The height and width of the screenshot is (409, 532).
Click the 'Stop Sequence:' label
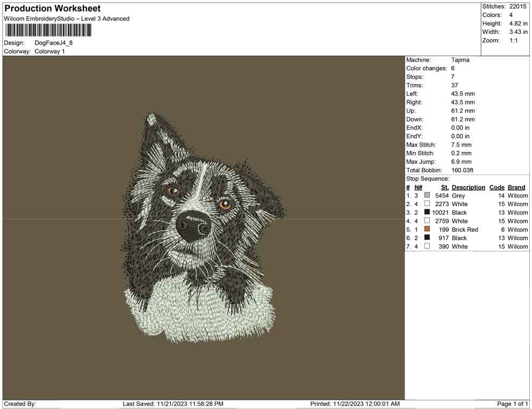(428, 179)
